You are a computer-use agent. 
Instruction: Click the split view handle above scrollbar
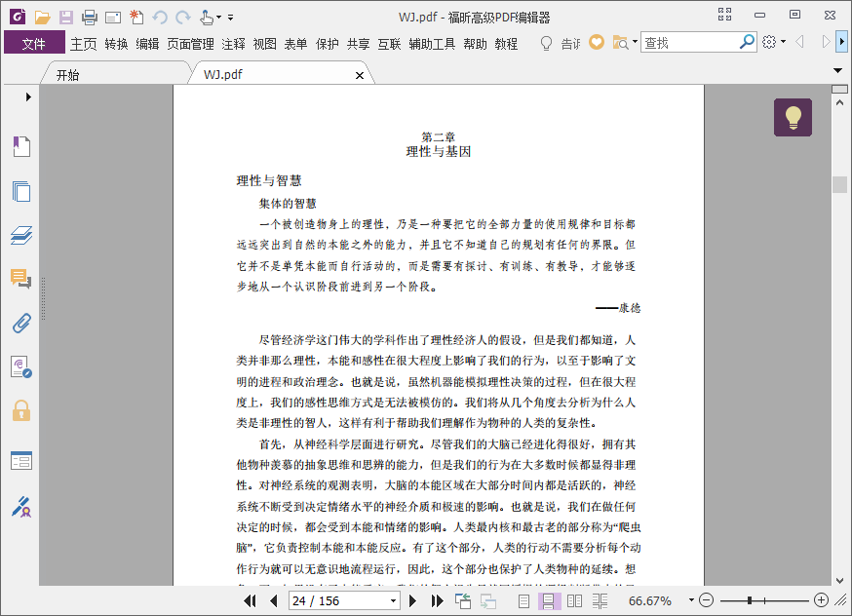[839, 89]
